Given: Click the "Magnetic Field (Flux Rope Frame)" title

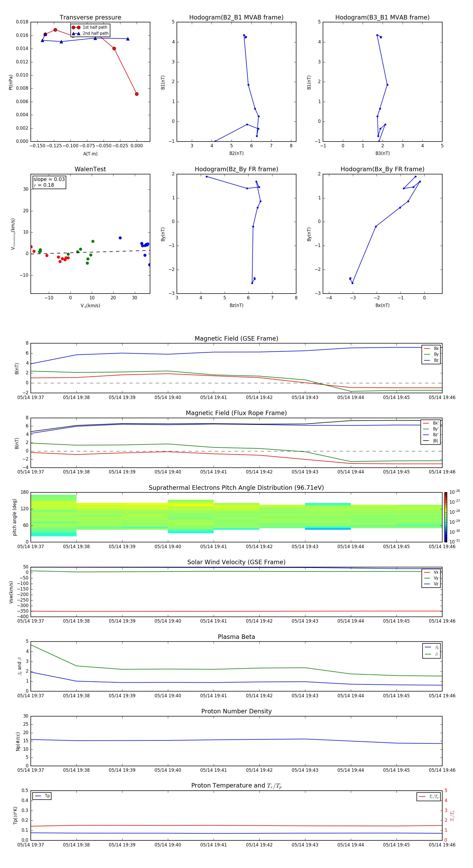Looking at the screenshot, I should point(236,413).
